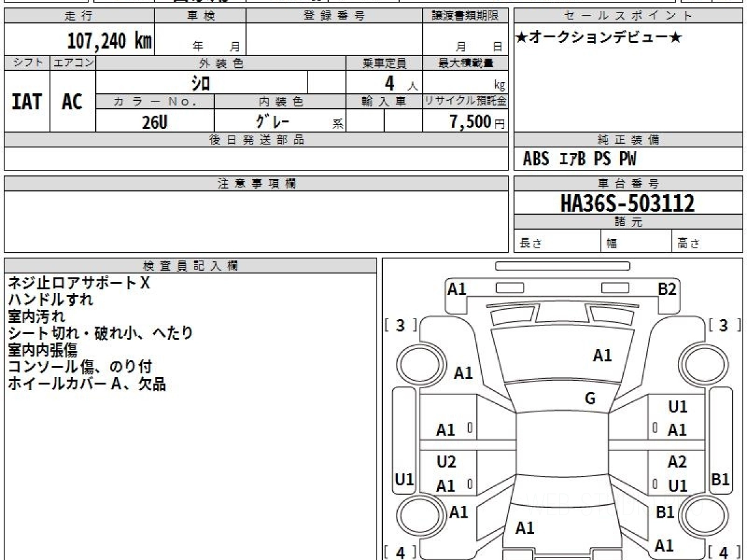Select the AC air conditioner value

click(72, 101)
